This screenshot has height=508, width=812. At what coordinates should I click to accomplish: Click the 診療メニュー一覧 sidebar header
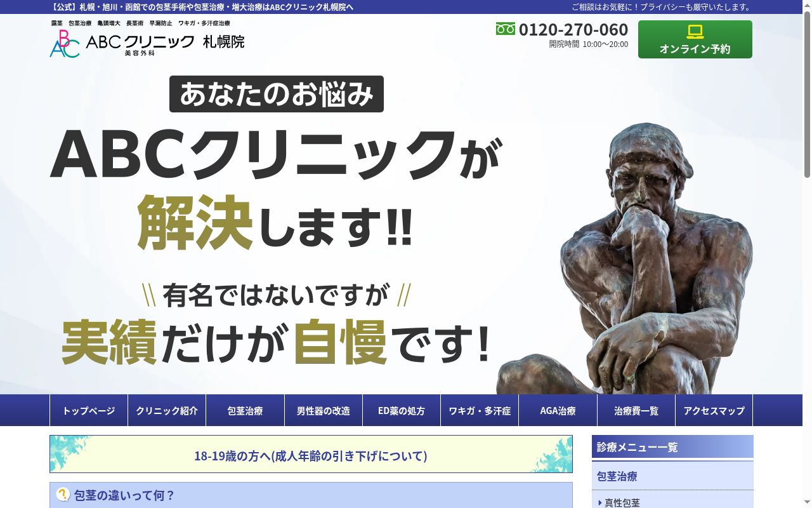[672, 446]
